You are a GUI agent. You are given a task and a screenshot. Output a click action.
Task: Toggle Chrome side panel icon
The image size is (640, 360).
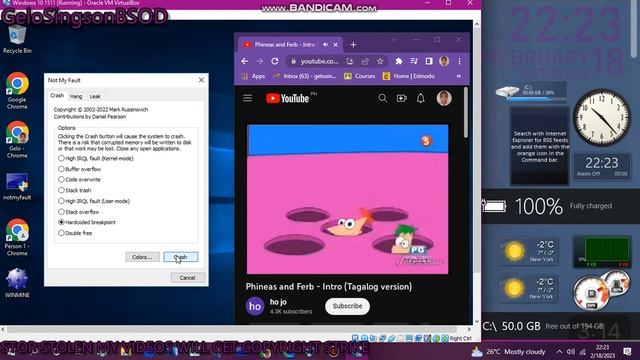pyautogui.click(x=429, y=61)
